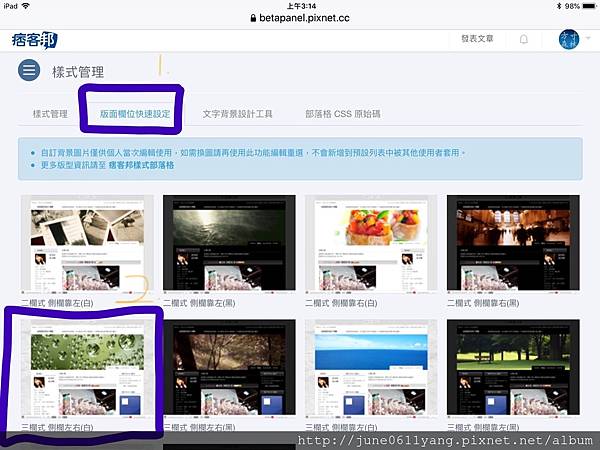Switch to the 樣式管理 tab
The height and width of the screenshot is (450, 600).
[50, 114]
